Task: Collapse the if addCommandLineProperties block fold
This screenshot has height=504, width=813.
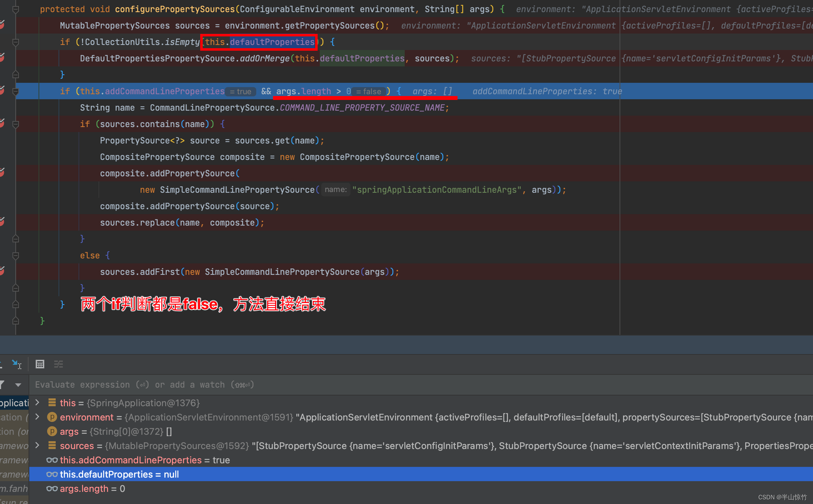Action: 16,91
